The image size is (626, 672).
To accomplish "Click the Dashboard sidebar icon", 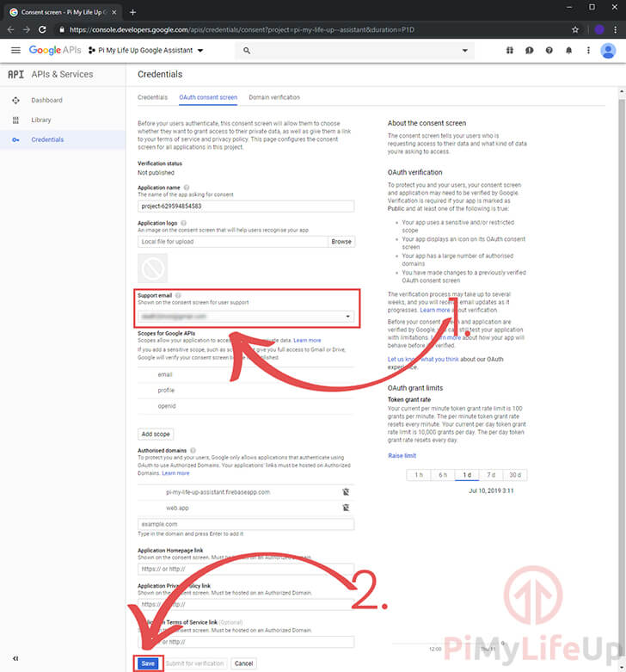I will pyautogui.click(x=15, y=101).
